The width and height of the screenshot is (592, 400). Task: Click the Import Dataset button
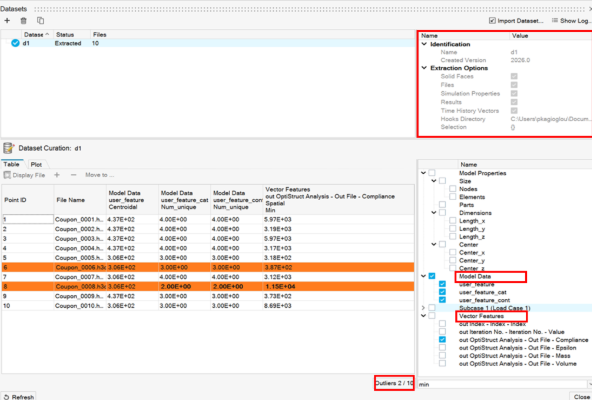pyautogui.click(x=516, y=20)
